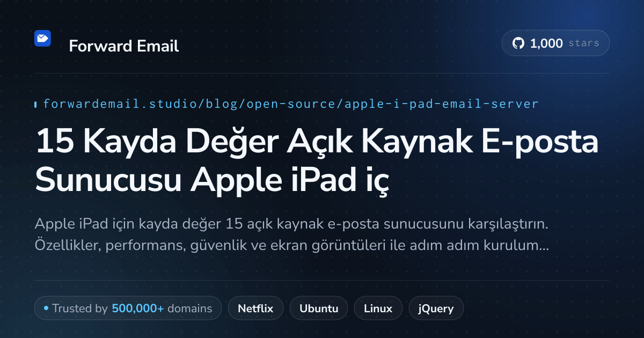
Task: Open the forwardemail.studio blog URL
Action: point(290,104)
